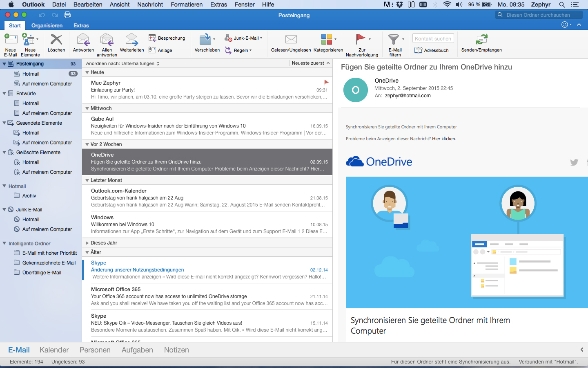Click the Weiterleiten forward icon

[x=131, y=40]
